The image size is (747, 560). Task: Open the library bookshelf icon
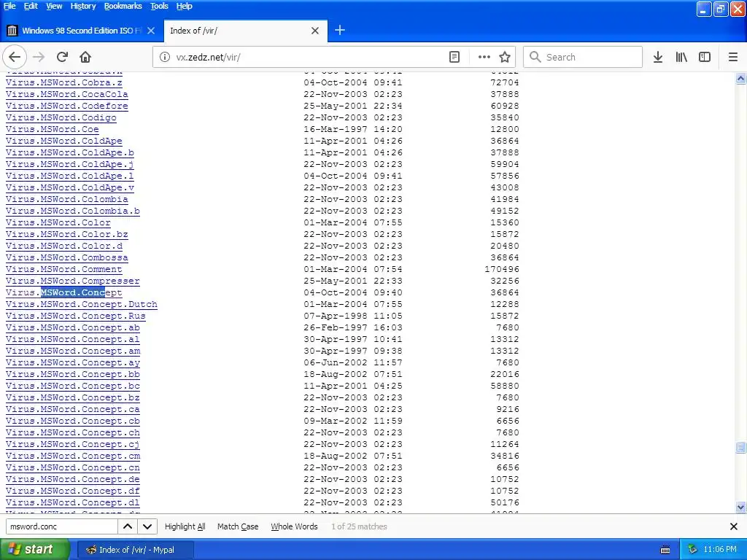(681, 57)
